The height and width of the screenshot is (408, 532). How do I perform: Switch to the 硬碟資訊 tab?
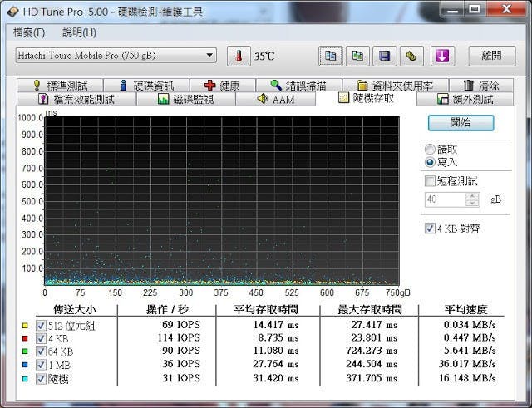[146, 86]
